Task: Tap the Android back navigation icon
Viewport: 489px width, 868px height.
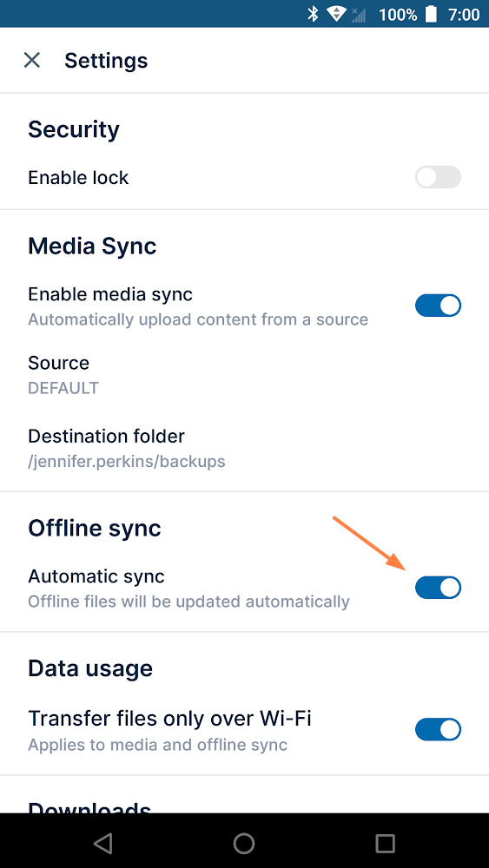Action: [103, 843]
